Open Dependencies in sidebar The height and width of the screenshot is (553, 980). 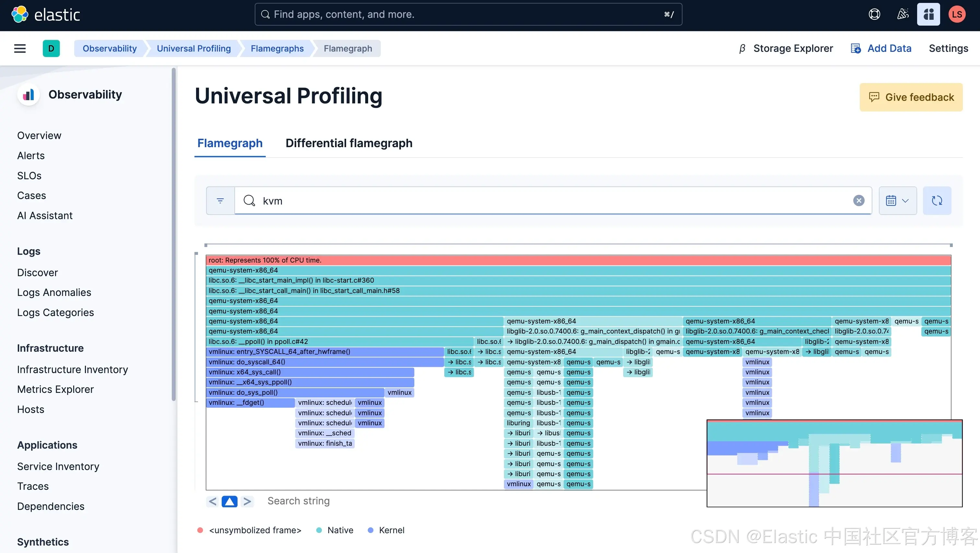click(x=51, y=507)
